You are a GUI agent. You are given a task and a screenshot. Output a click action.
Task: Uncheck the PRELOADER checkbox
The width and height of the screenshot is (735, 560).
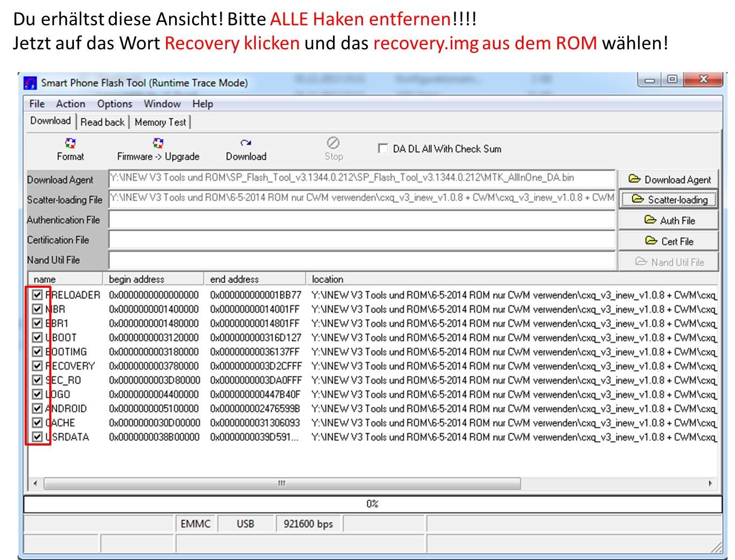click(x=37, y=295)
